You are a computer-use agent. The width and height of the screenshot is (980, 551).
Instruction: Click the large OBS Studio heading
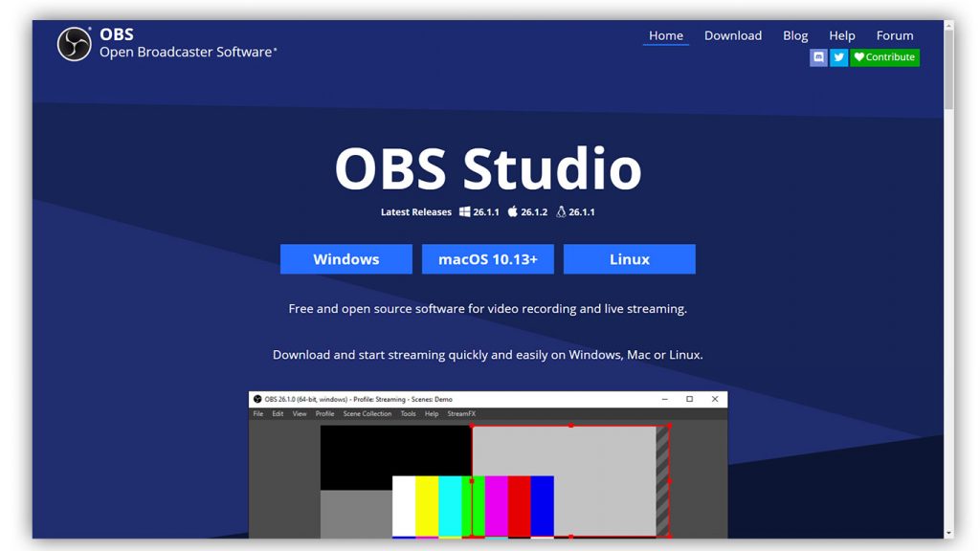488,168
